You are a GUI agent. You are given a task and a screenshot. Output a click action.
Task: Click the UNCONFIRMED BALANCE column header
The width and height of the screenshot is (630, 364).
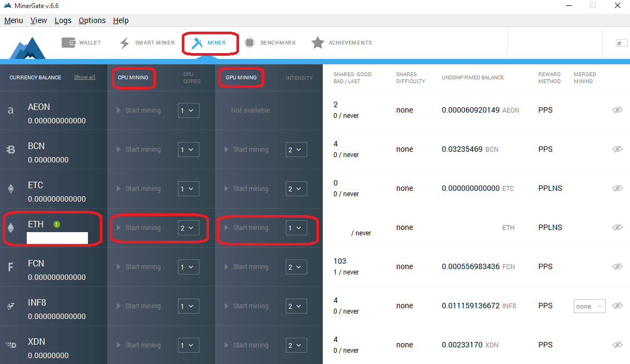[473, 78]
